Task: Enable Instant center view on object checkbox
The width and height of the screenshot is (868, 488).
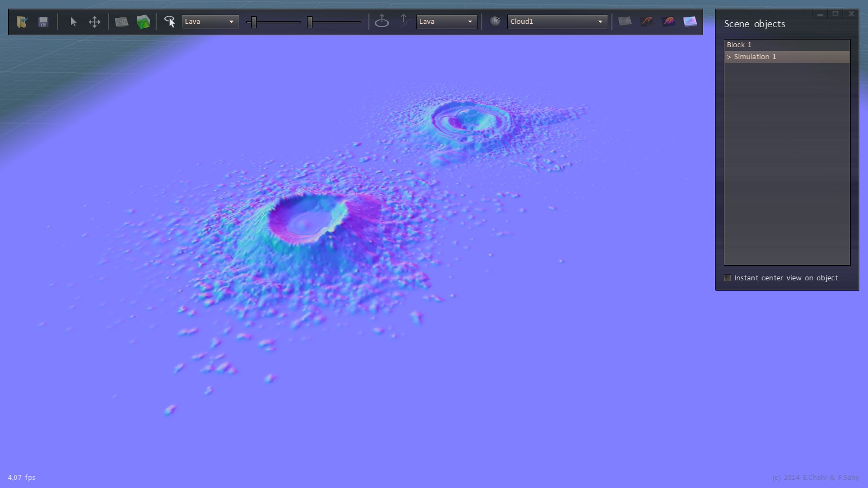Action: [x=727, y=278]
